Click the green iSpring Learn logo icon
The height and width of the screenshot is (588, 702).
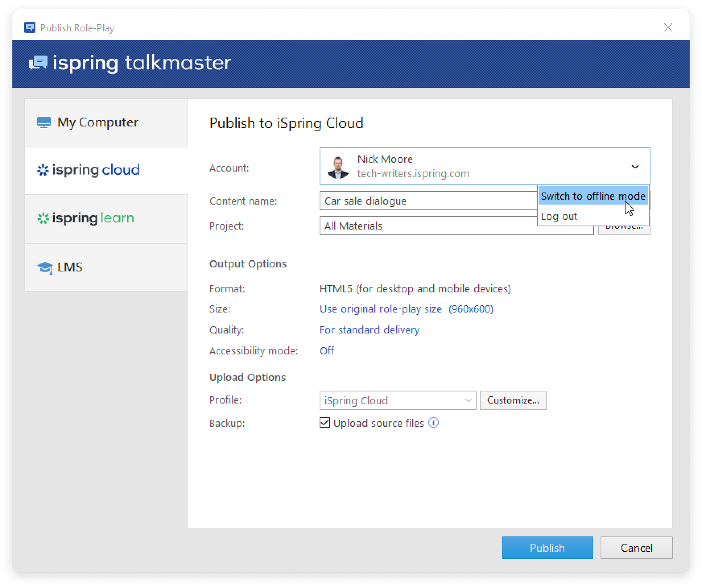click(43, 218)
